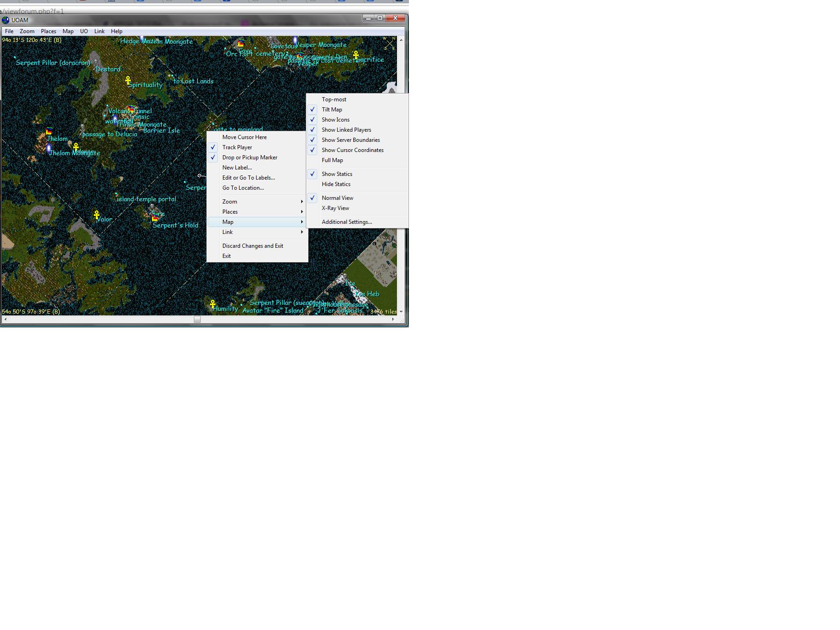
Task: Uncheck Show Server Boundaries
Action: [350, 140]
